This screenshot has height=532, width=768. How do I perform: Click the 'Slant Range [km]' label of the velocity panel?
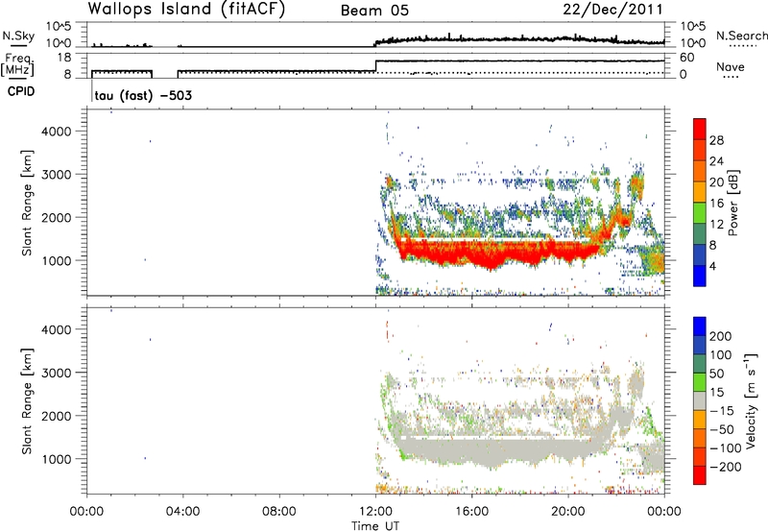coord(27,401)
